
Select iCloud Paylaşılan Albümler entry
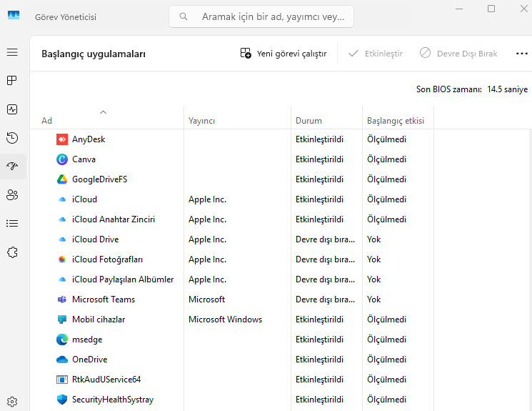coord(123,279)
